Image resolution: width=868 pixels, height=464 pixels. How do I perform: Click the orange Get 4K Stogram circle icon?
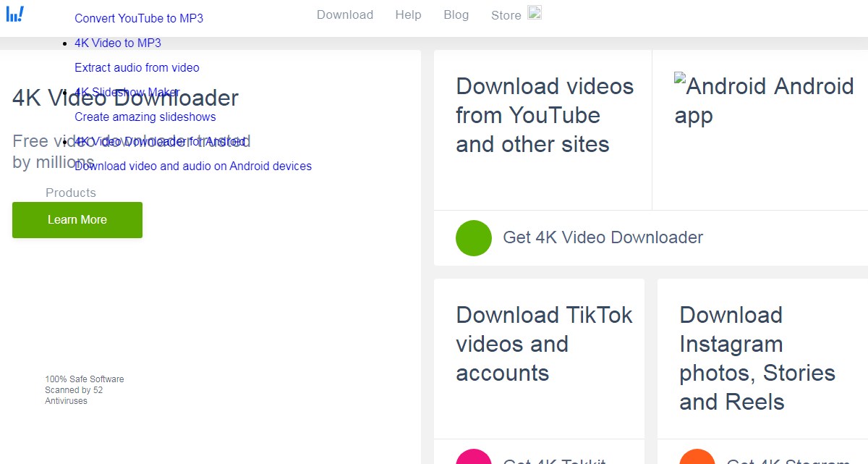click(x=697, y=457)
